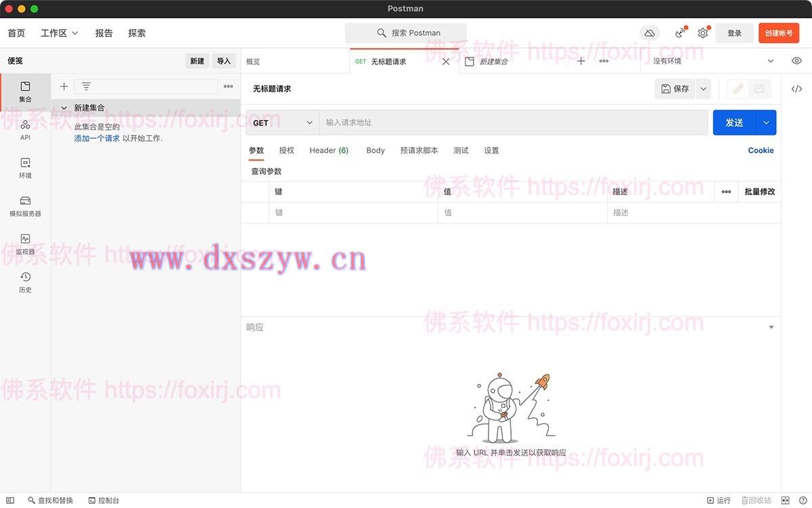Screen dimensions: 812x508
Task: Click the 值 (Value) cell in the params row
Action: click(522, 213)
